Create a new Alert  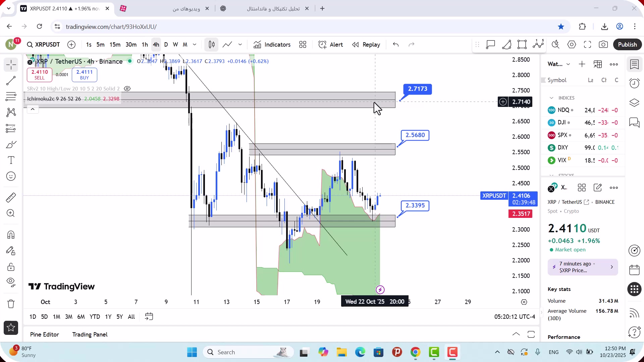click(x=331, y=45)
